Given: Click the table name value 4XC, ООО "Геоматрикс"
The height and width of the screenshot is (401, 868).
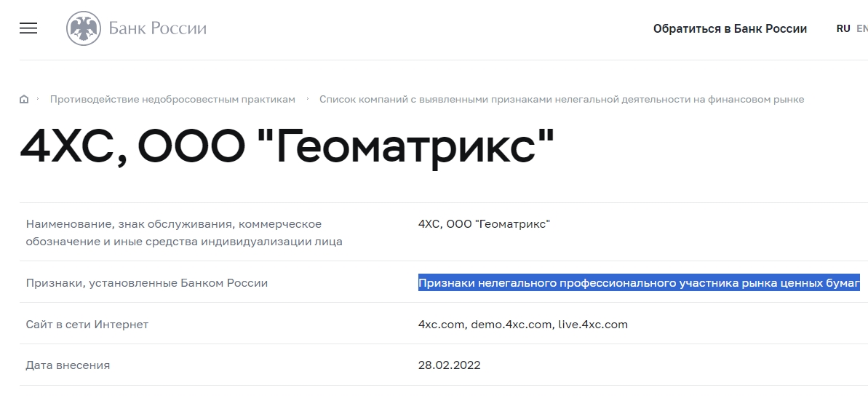Looking at the screenshot, I should (484, 224).
